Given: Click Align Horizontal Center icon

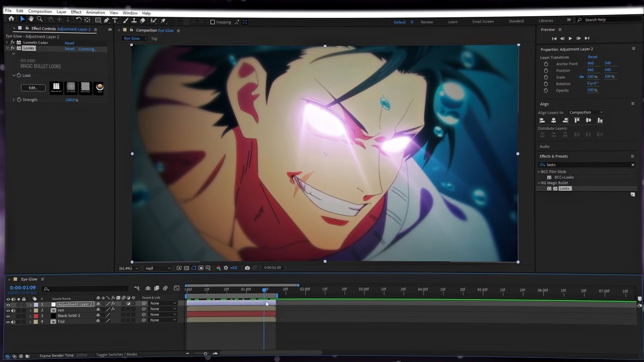Looking at the screenshot, I should click(553, 120).
